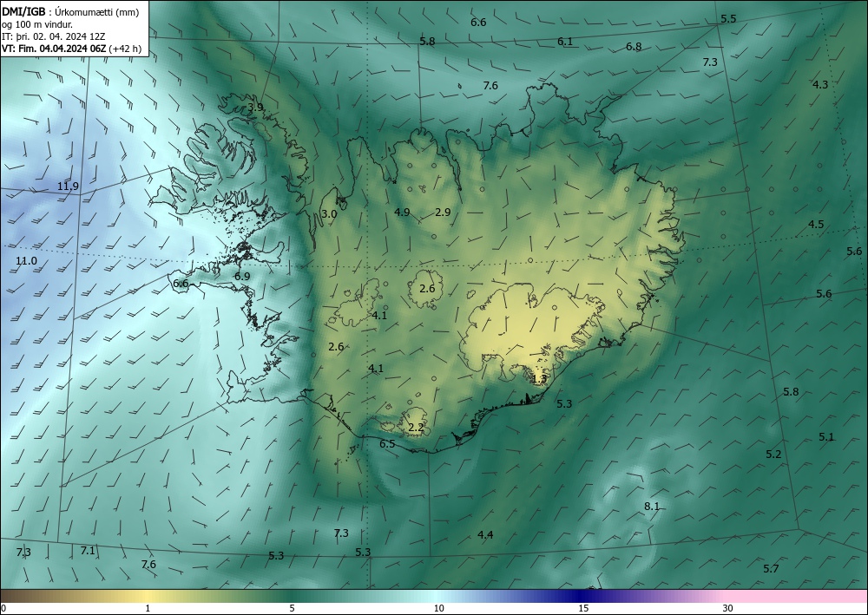Click the 4.3 value on the map
Viewport: 868px width, 615px height.
(x=820, y=85)
